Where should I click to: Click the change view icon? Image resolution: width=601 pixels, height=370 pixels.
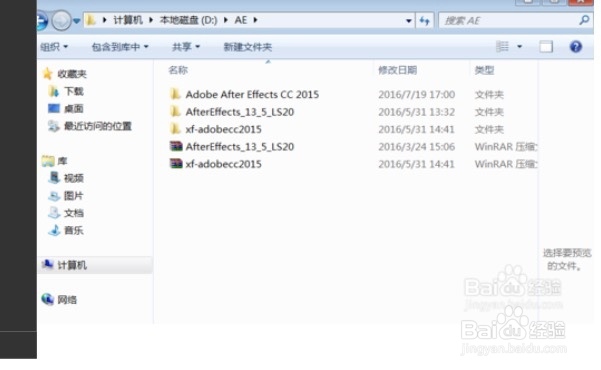[x=502, y=46]
